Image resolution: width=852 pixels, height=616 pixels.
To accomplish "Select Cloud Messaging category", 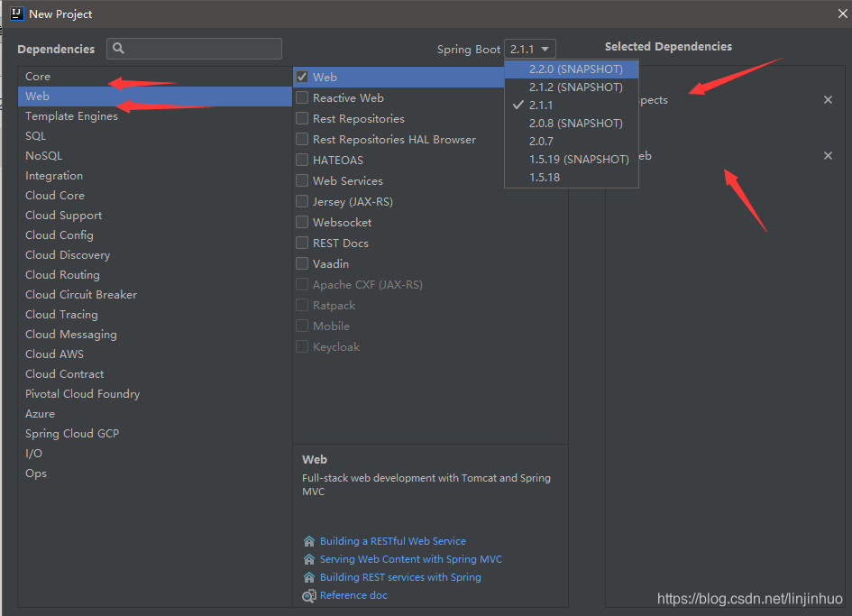I will [x=155, y=335].
